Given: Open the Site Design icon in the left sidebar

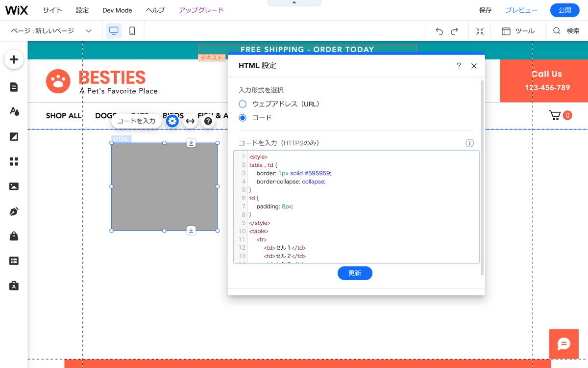Looking at the screenshot, I should pyautogui.click(x=14, y=111).
